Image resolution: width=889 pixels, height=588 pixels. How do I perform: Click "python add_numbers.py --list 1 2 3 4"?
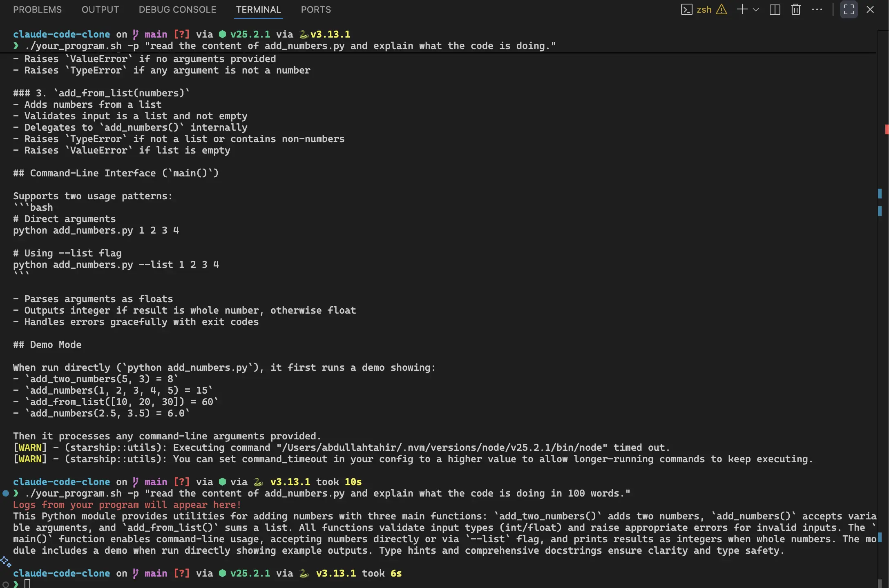pos(116,265)
